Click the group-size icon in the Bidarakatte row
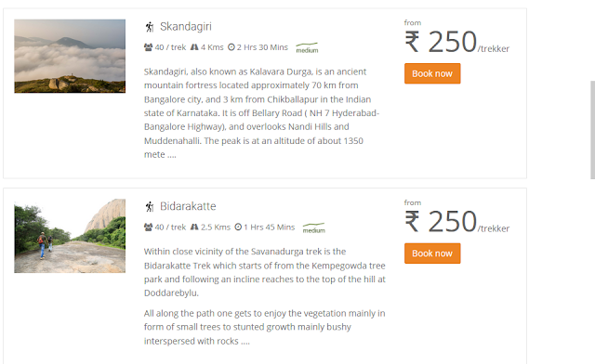595x364 pixels. pos(148,227)
